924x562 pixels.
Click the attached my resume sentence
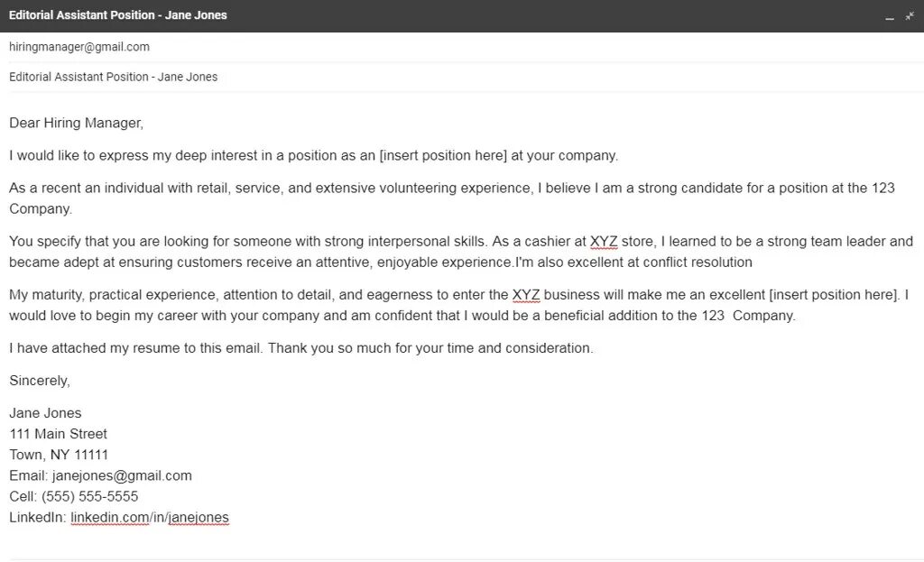pos(135,348)
